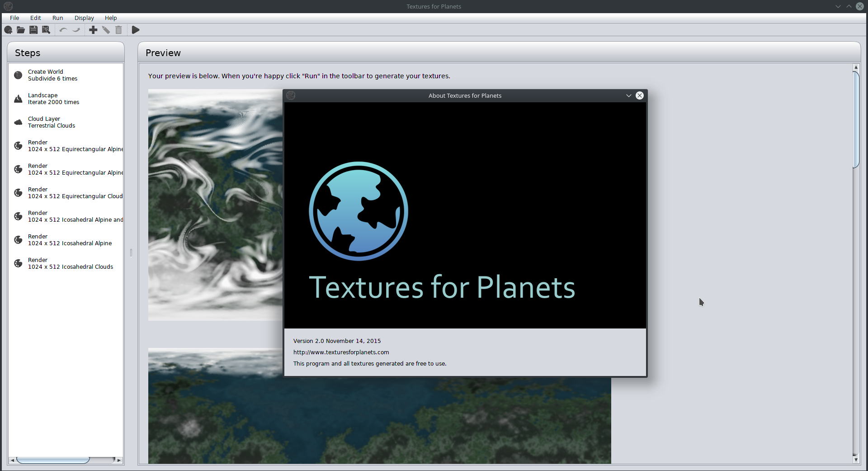Close the About Textures for Planets dialog
The width and height of the screenshot is (868, 471).
coord(640,95)
